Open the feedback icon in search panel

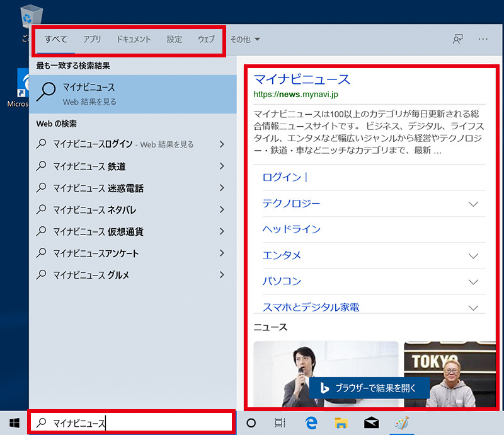[x=458, y=39]
